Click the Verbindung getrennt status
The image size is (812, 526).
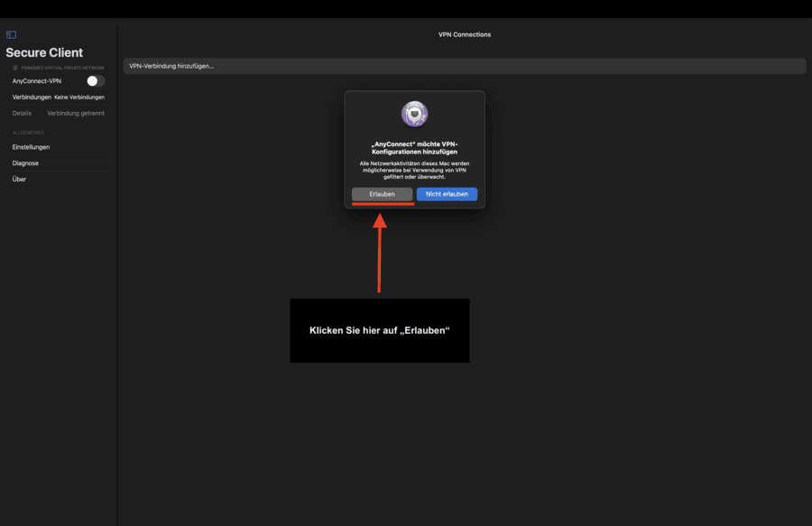pyautogui.click(x=76, y=114)
